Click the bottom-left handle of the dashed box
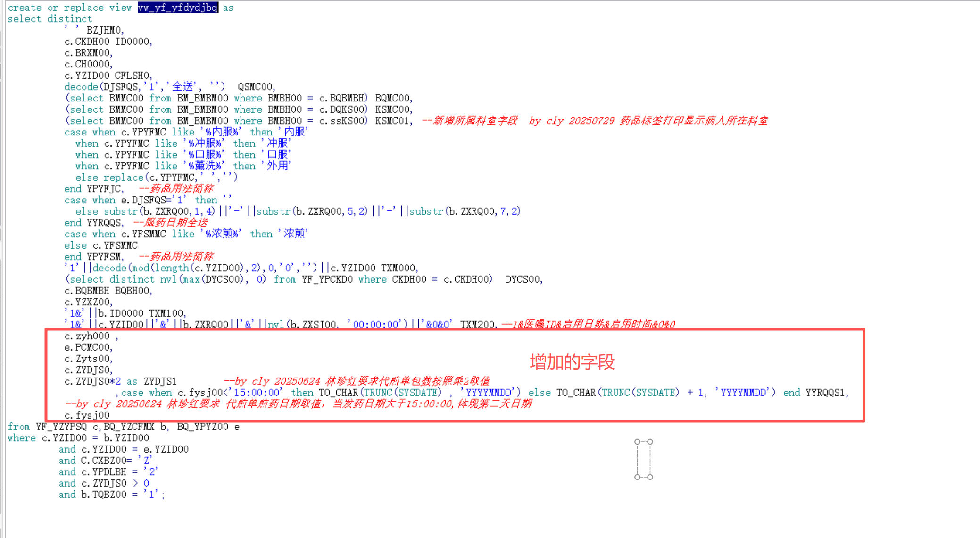Viewport: 980px width, 538px height. tap(637, 477)
